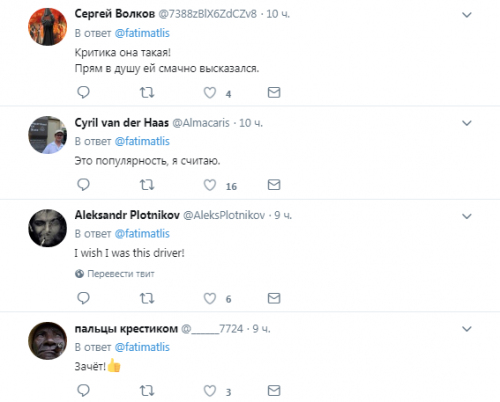Open пальцы крестиком profile avatar

[47, 341]
